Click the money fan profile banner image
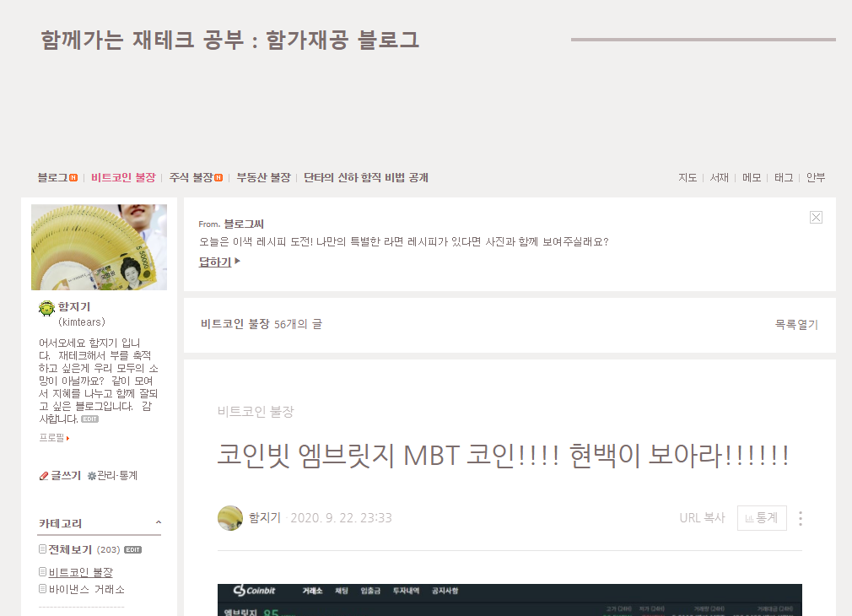The height and width of the screenshot is (616, 852). coord(99,247)
